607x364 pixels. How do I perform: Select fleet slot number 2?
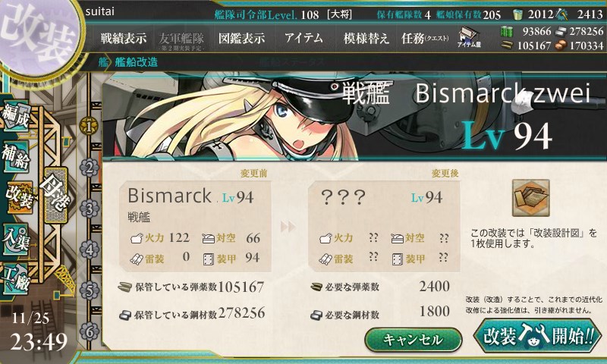click(x=90, y=168)
